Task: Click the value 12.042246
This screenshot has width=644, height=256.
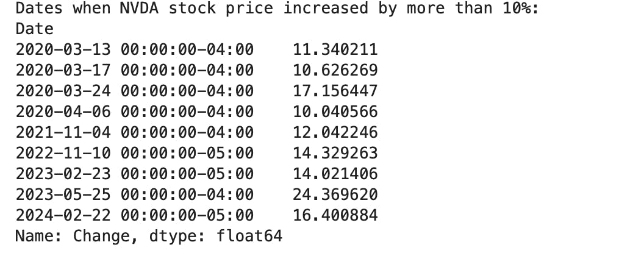Action: (x=335, y=132)
